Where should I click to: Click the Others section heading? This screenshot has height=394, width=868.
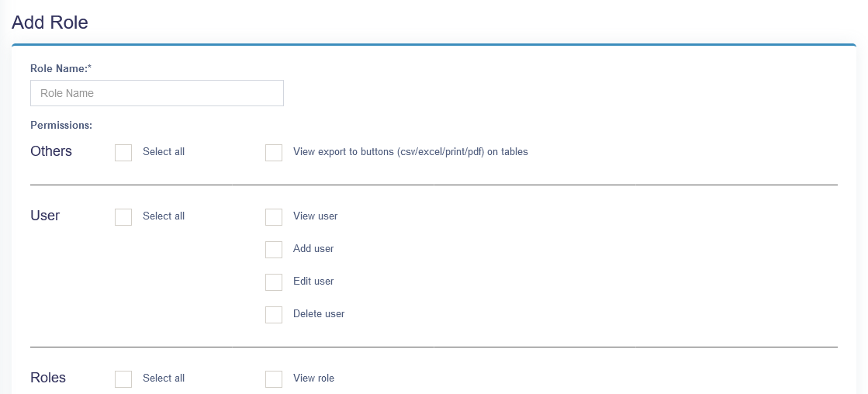tap(51, 151)
